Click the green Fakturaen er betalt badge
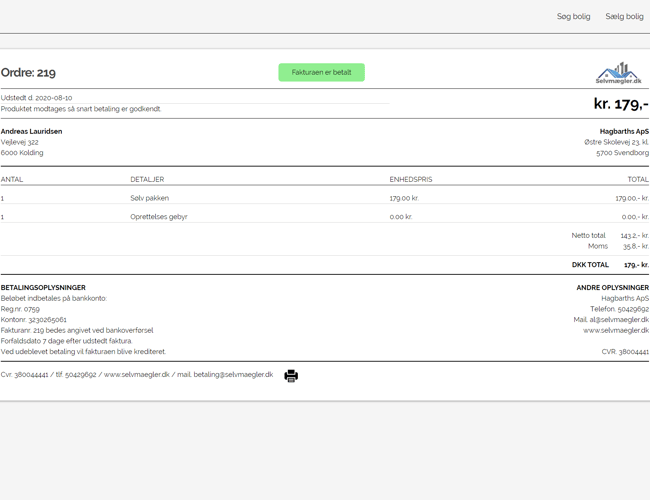Screen dimensions: 650x500 click(321, 72)
